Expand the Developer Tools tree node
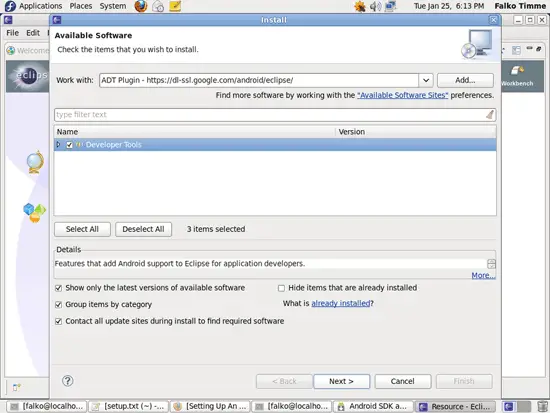The width and height of the screenshot is (550, 413). pyautogui.click(x=59, y=144)
